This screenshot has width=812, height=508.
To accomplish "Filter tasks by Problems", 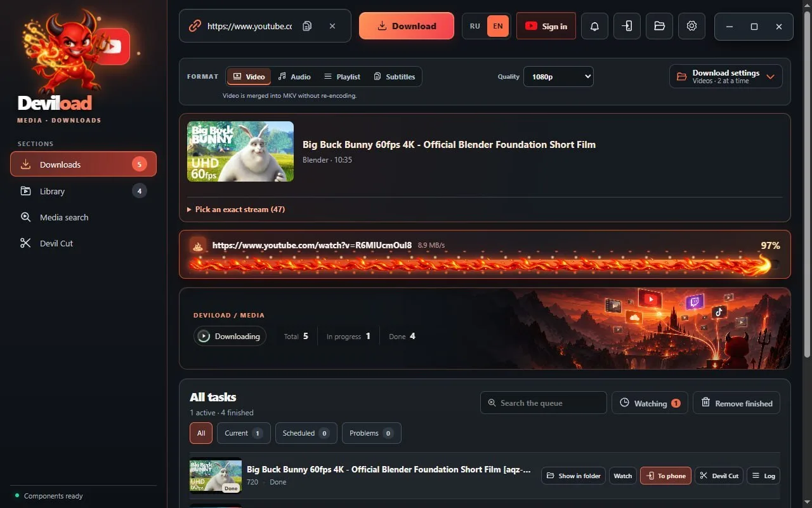I will click(x=372, y=433).
